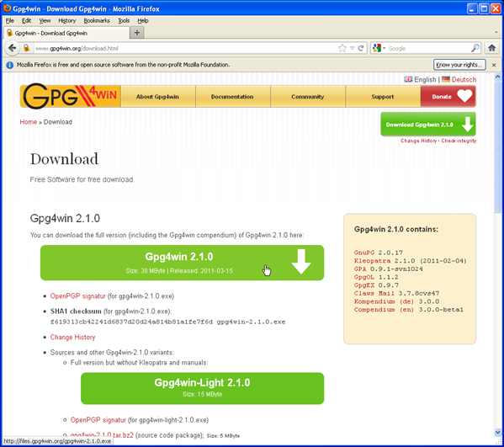The image size is (504, 447).
Task: Open the GPA component link
Action: pos(360,269)
